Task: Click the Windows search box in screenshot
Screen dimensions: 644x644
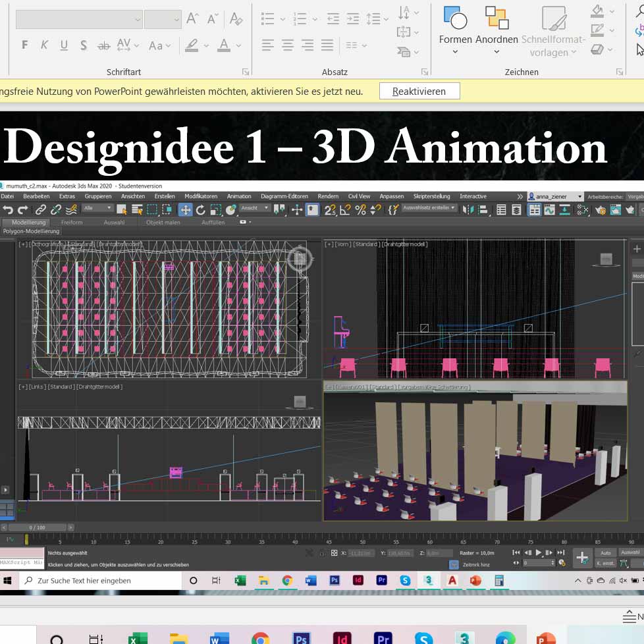Action: pos(100,580)
